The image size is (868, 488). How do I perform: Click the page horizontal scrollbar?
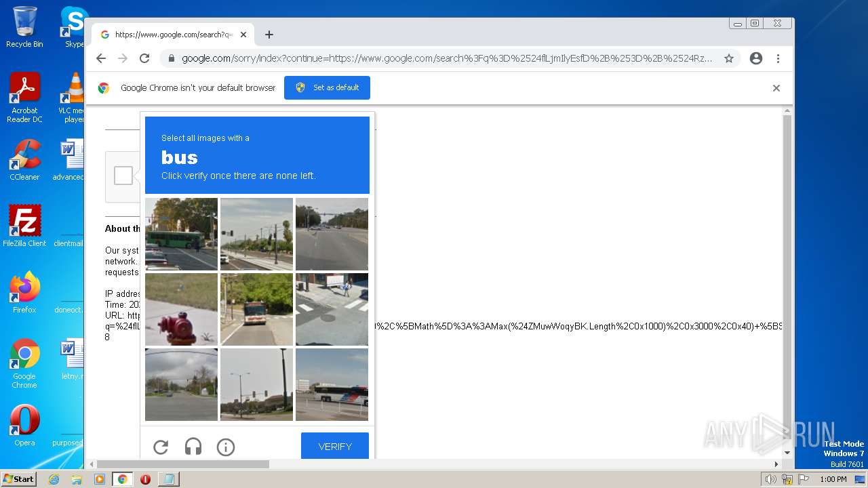coord(183,464)
